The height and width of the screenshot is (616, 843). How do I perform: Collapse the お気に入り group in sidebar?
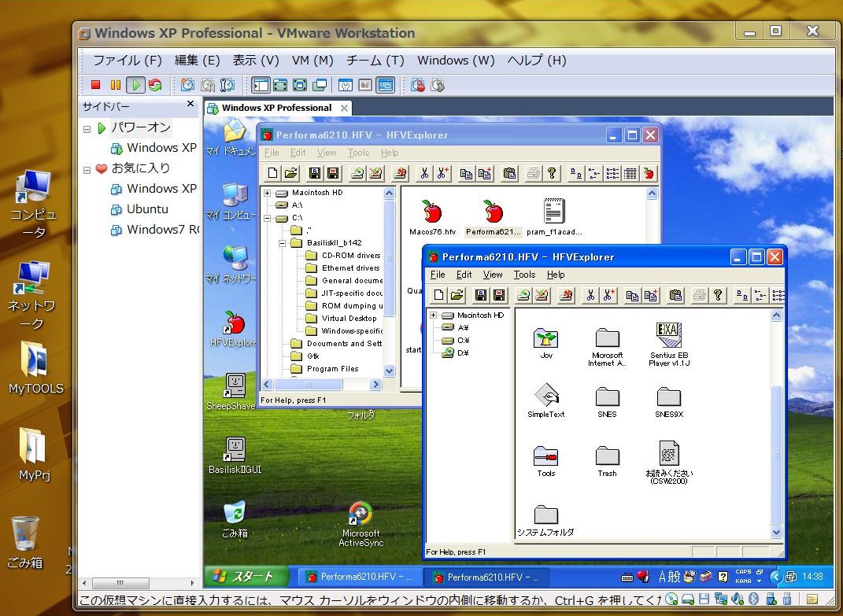click(x=87, y=170)
